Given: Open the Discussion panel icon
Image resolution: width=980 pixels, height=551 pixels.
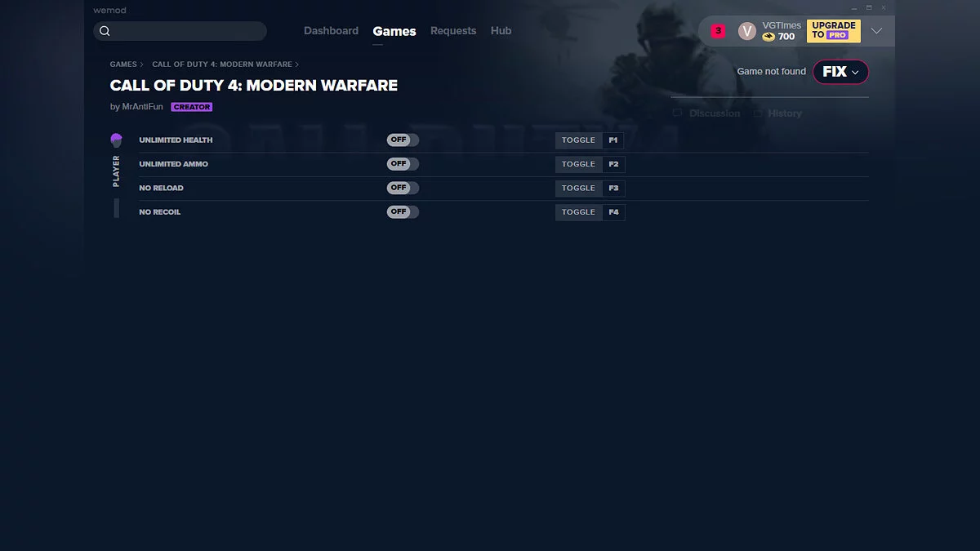Looking at the screenshot, I should (x=677, y=113).
